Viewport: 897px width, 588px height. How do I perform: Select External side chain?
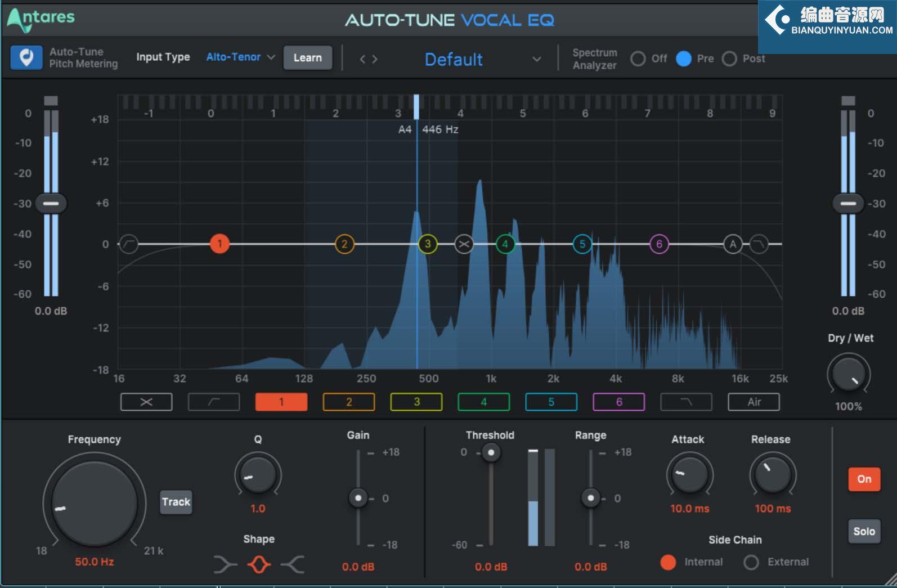pyautogui.click(x=751, y=562)
